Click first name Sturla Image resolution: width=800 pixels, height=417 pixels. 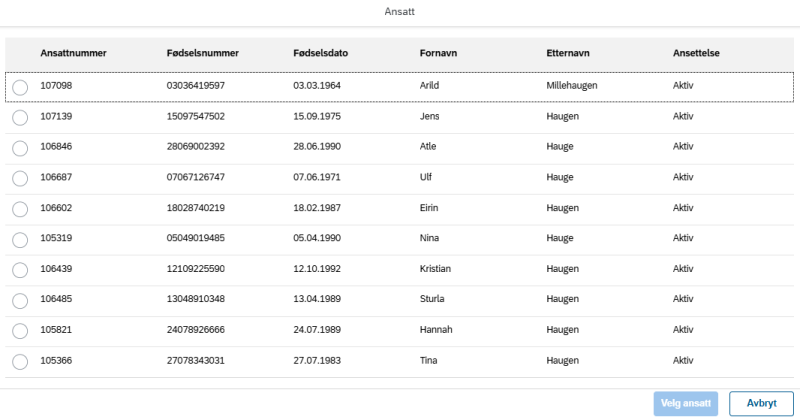[x=432, y=299]
